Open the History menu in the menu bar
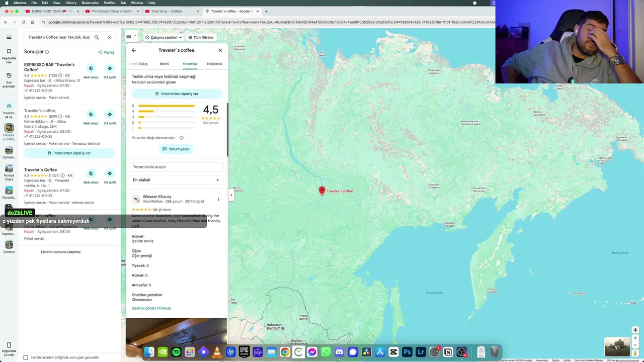The image size is (644, 362). [x=71, y=3]
